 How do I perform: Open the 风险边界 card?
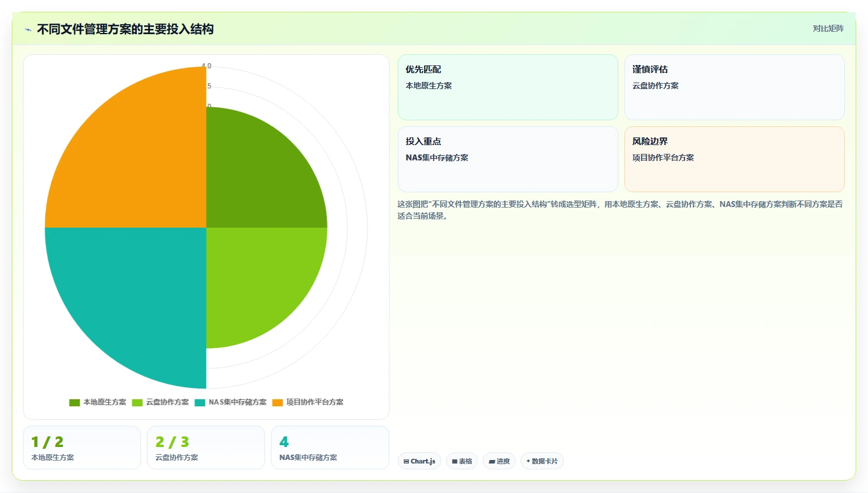[x=735, y=159]
